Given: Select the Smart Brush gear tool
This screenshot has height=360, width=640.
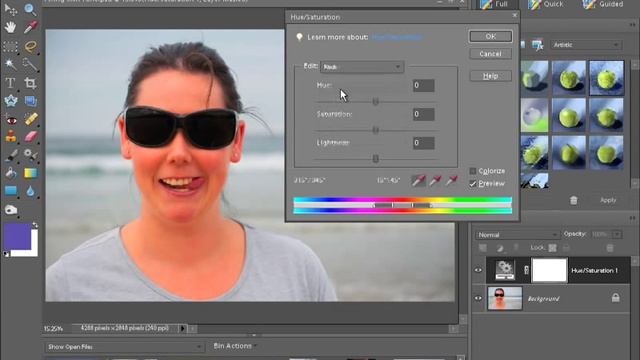Looking at the screenshot, I should 30,155.
